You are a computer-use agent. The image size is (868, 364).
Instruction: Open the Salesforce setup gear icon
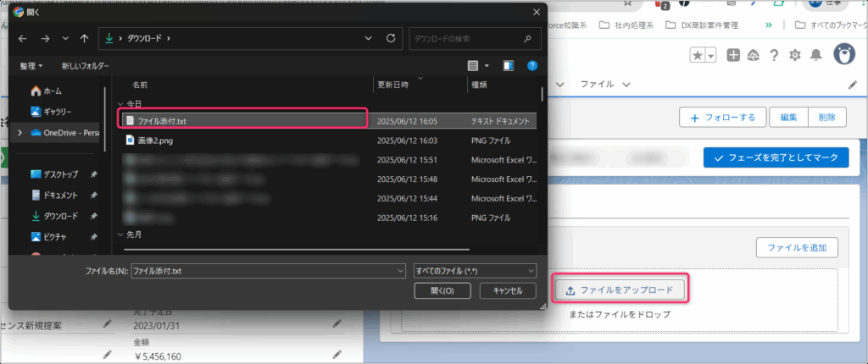coord(795,55)
